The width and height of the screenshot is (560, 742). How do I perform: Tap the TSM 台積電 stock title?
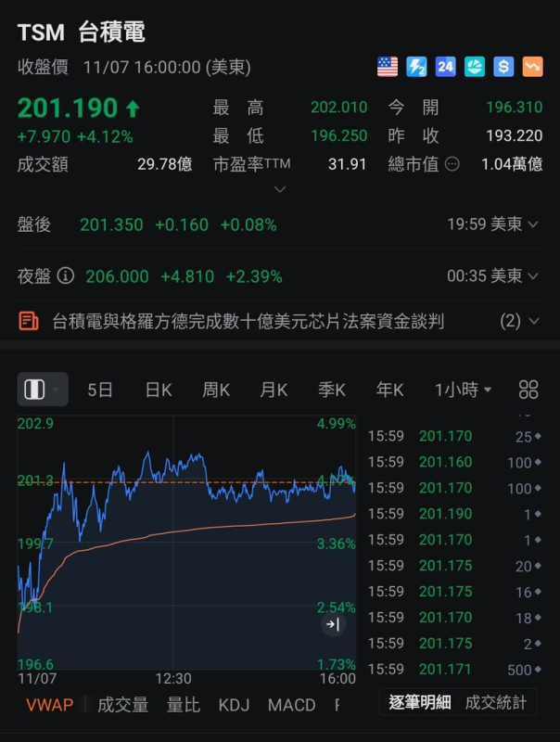click(x=82, y=32)
